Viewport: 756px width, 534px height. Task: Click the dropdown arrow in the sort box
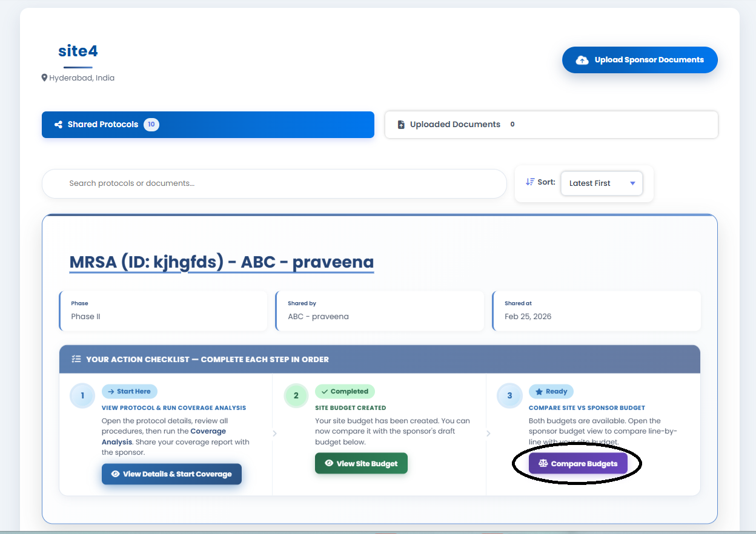coord(632,183)
